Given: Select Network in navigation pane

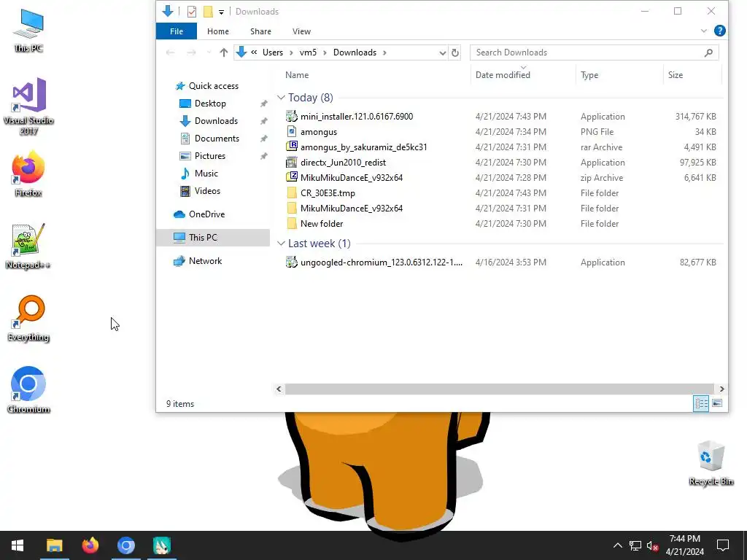Looking at the screenshot, I should click(205, 261).
